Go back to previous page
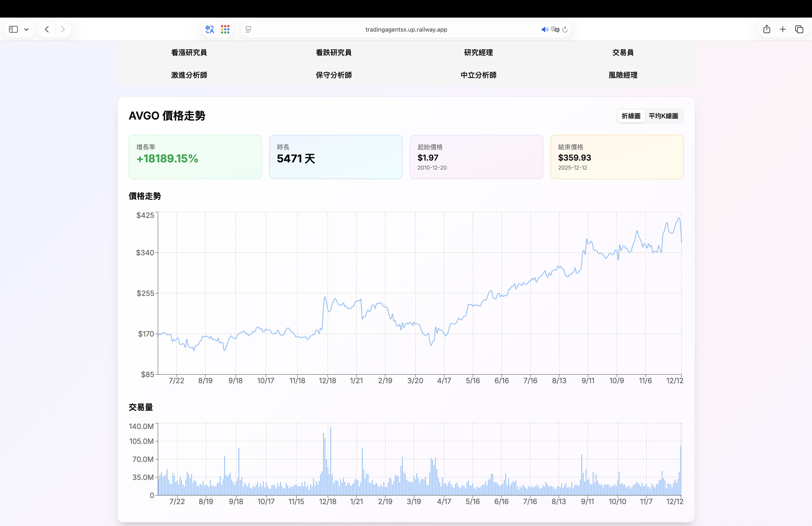The width and height of the screenshot is (812, 526). (47, 29)
